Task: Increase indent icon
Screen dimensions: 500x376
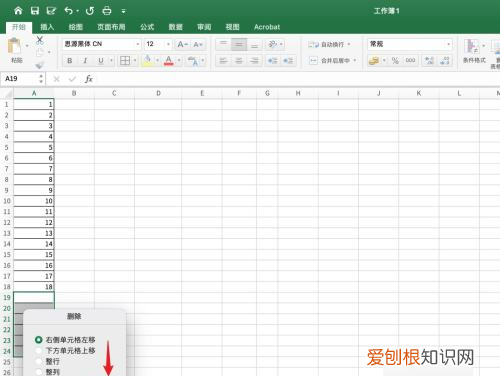Action: point(288,61)
